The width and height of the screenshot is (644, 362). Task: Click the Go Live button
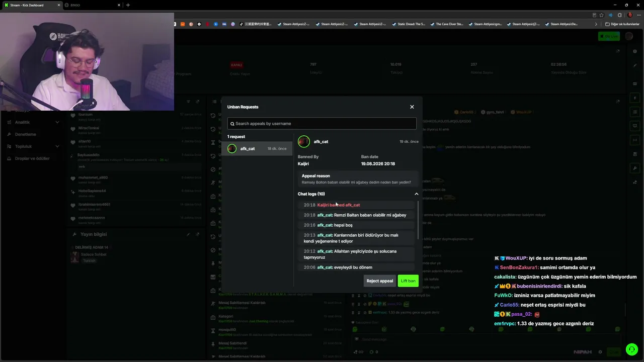(609, 36)
